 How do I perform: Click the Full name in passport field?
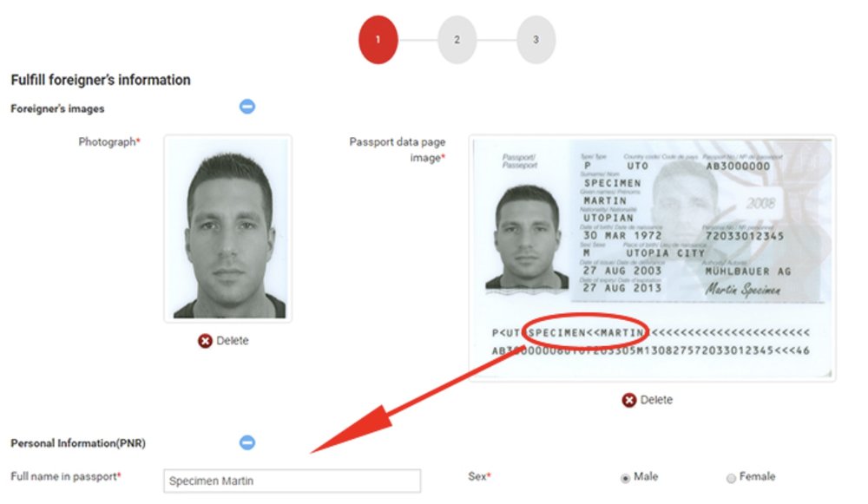click(293, 481)
